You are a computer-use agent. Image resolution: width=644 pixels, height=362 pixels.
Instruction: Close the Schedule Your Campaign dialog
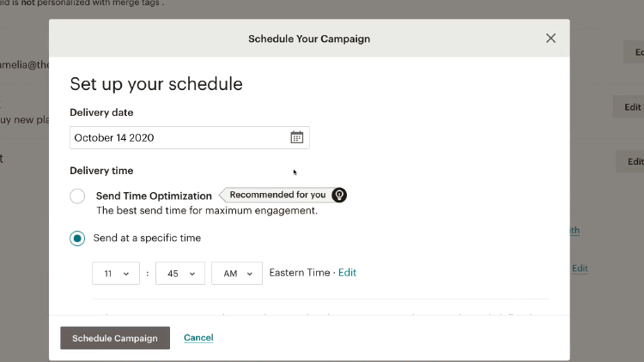(x=550, y=38)
